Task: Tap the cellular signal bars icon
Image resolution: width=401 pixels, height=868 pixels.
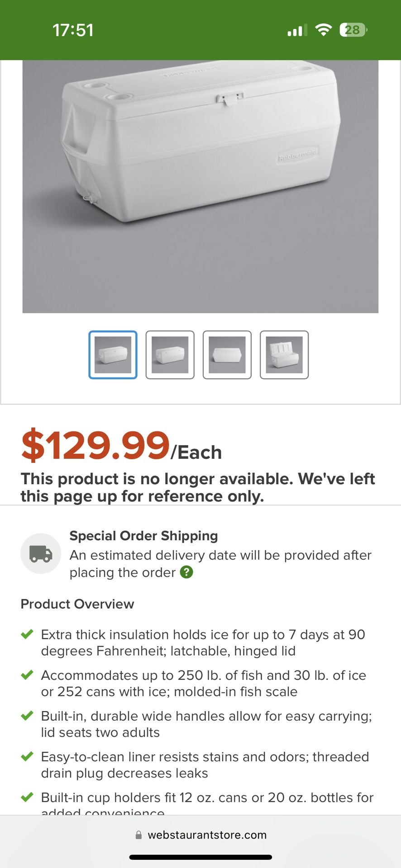Action: [x=297, y=30]
